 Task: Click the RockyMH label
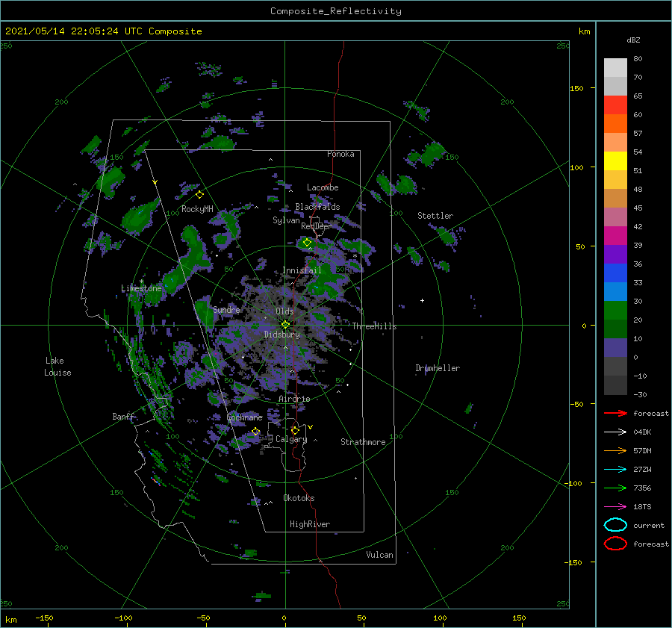[197, 209]
